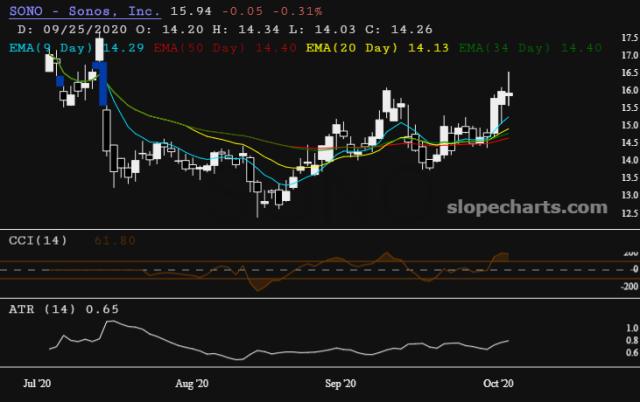Click the slopecharts.com watermark
Screen dimensions: 640x402
click(x=525, y=208)
